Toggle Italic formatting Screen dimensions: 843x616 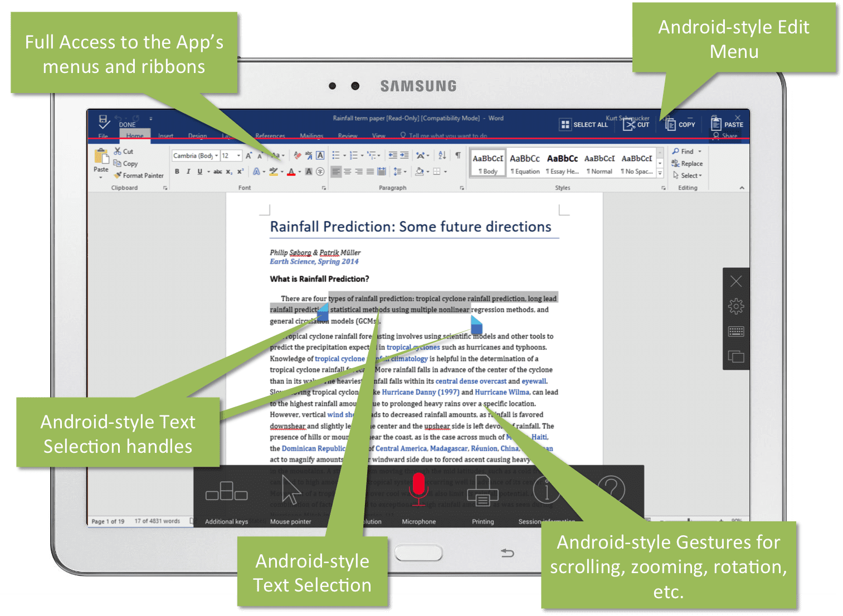(188, 172)
